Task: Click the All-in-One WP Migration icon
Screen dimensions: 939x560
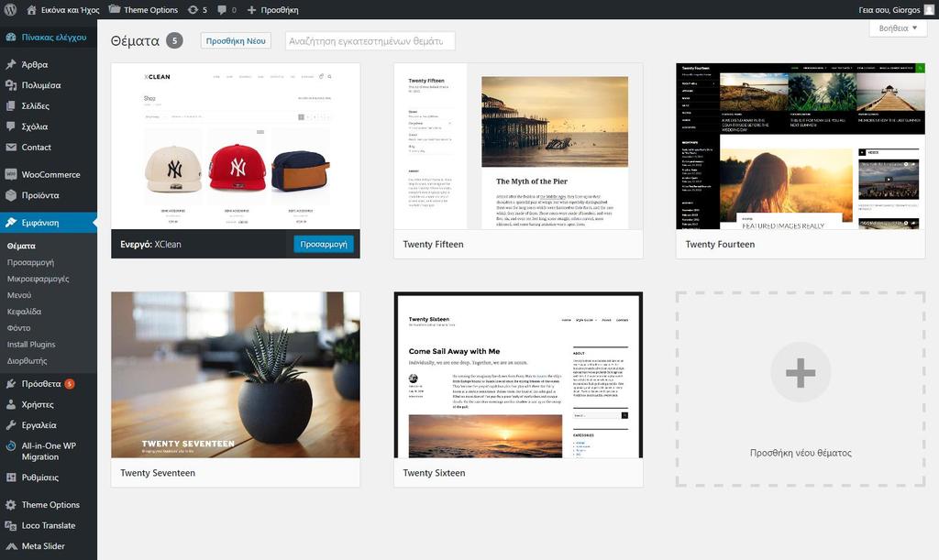Action: pos(11,445)
